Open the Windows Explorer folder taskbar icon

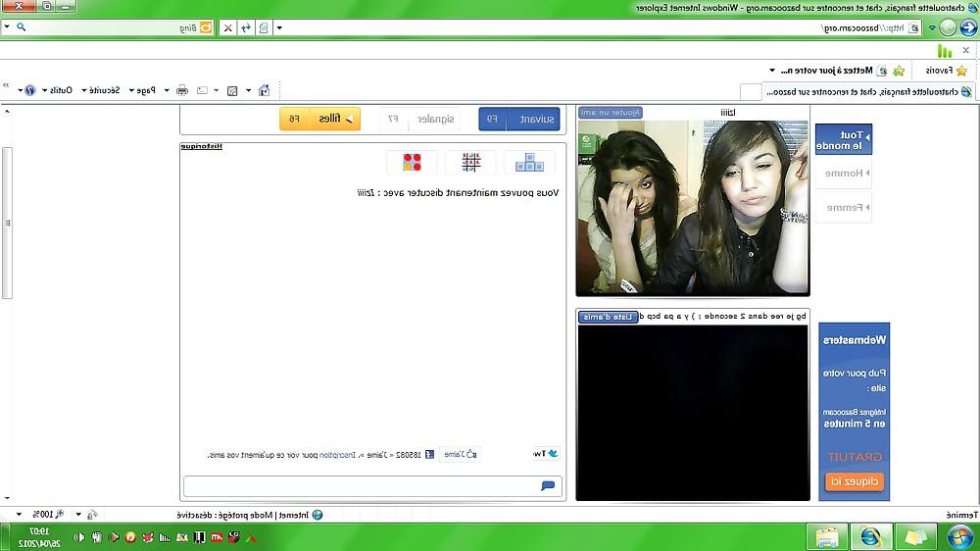[x=827, y=537]
